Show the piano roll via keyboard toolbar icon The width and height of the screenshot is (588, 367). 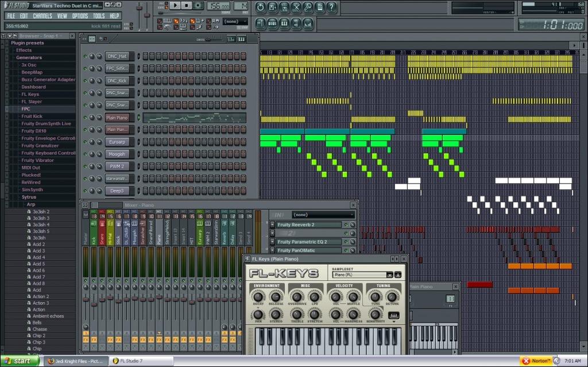click(x=284, y=24)
